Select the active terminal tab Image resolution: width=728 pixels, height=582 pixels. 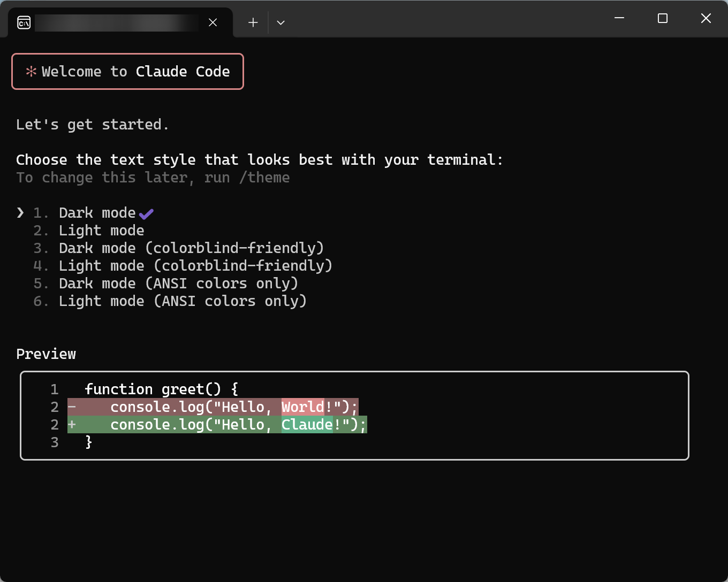[x=120, y=22]
